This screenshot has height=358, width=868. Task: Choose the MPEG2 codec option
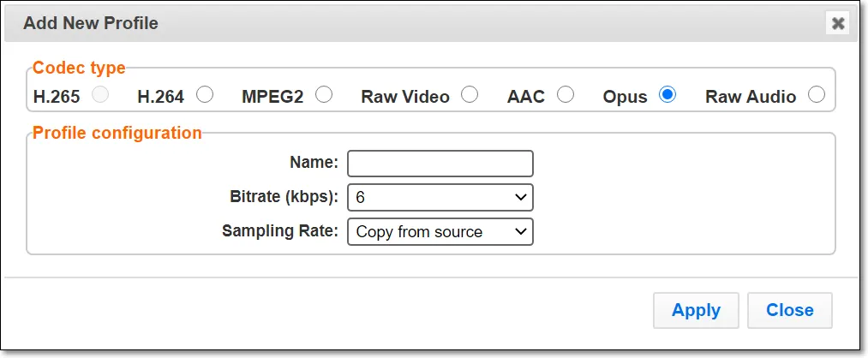324,94
